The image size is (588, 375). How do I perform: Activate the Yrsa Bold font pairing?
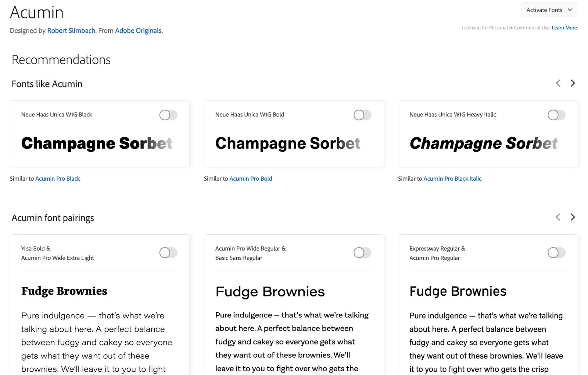pos(168,253)
